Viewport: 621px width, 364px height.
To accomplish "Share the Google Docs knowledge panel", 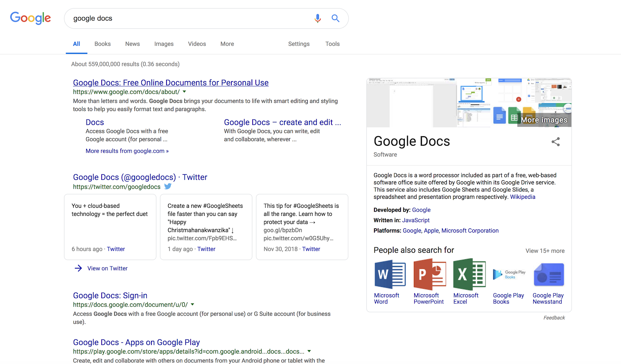I will 555,142.
